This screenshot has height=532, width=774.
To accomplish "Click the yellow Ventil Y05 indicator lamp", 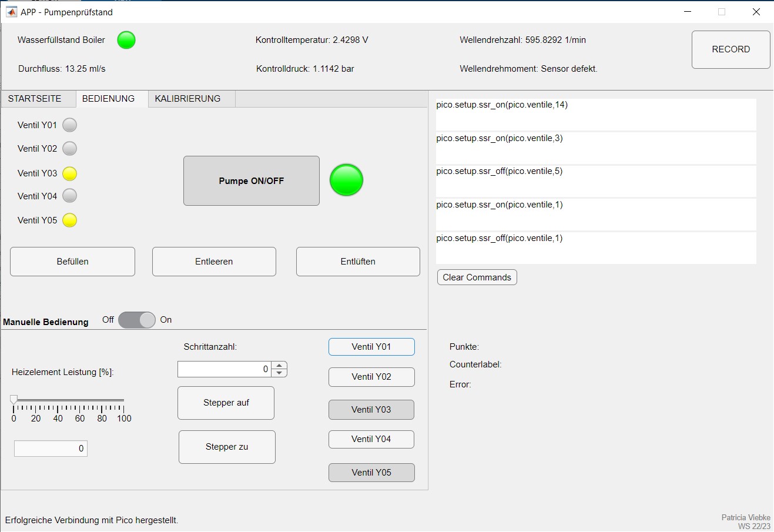I will pos(70,220).
